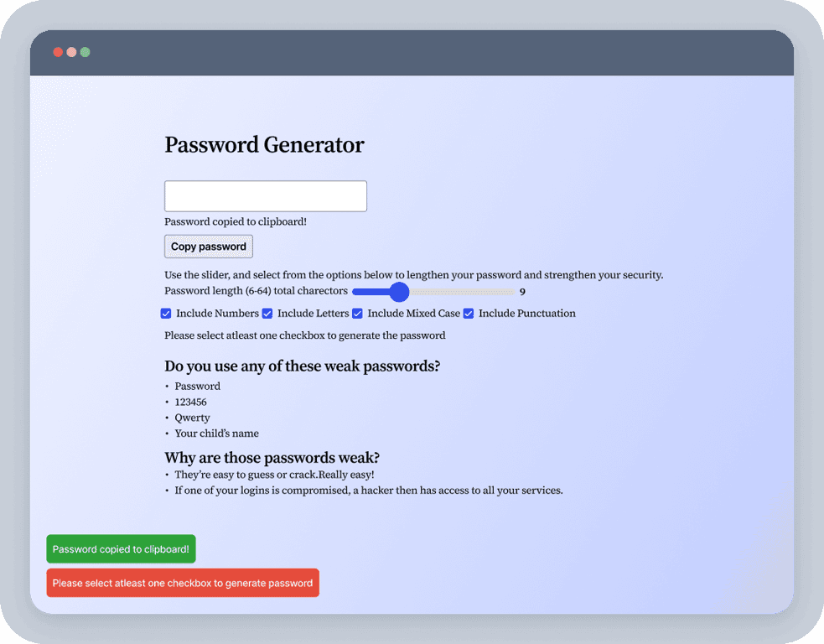
Task: Close the window with the red dot
Action: coord(58,52)
